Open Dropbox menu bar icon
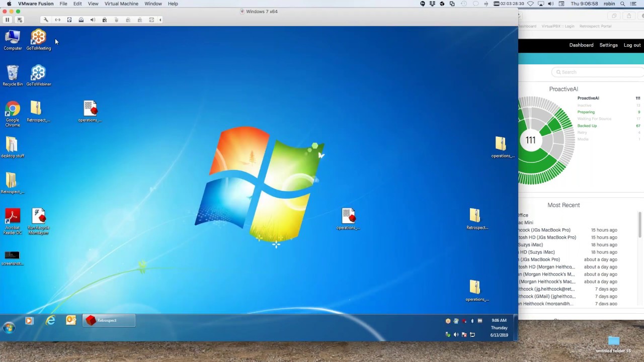644x362 pixels. coord(432,4)
